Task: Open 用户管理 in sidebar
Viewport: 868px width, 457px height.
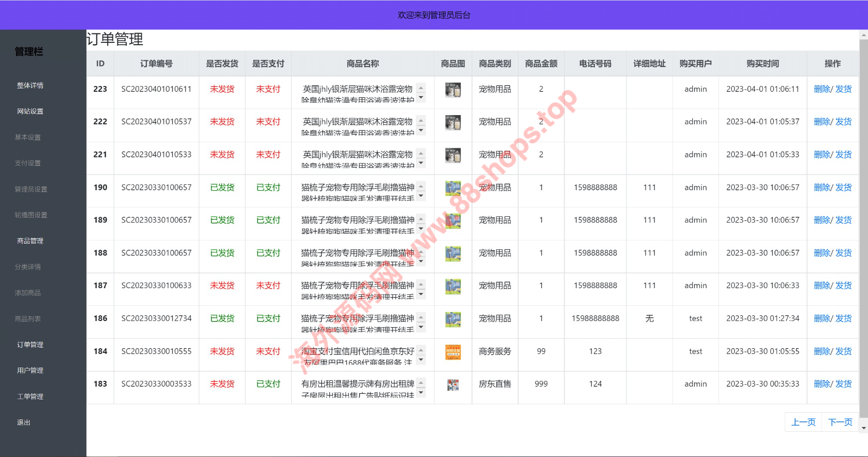Action: click(30, 370)
